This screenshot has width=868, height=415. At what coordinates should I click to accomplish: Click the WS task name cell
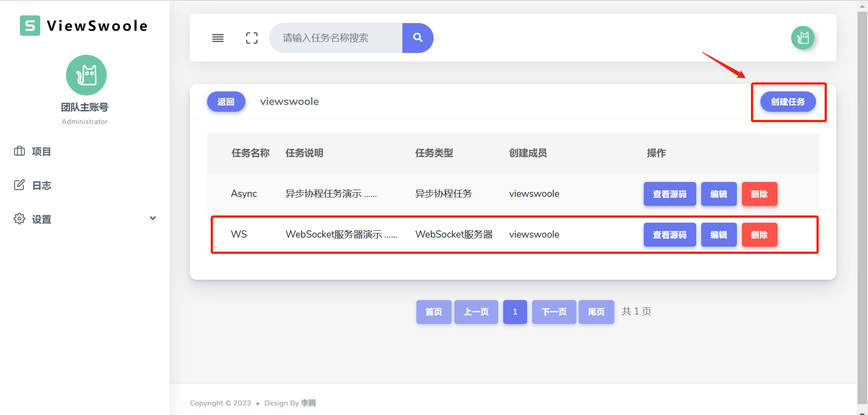(x=239, y=234)
